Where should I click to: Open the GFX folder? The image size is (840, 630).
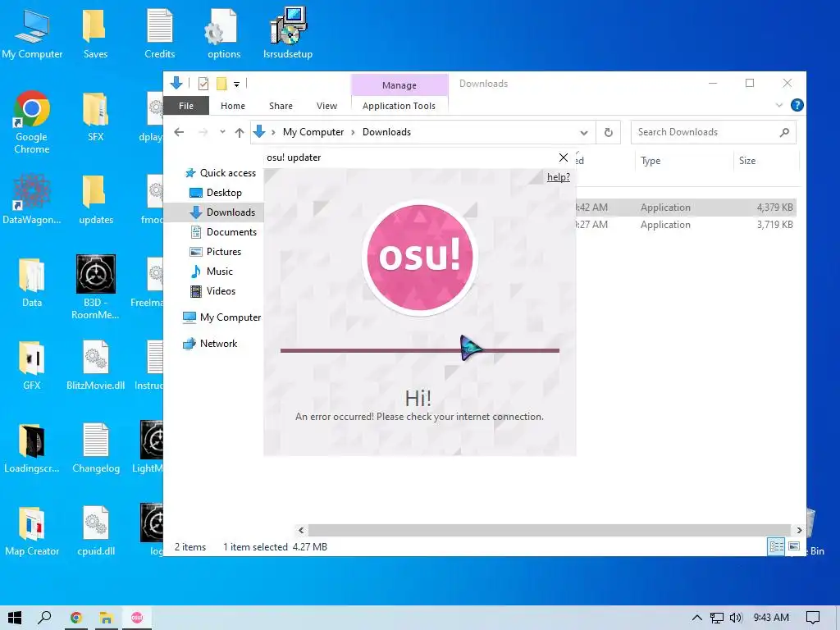pyautogui.click(x=32, y=365)
